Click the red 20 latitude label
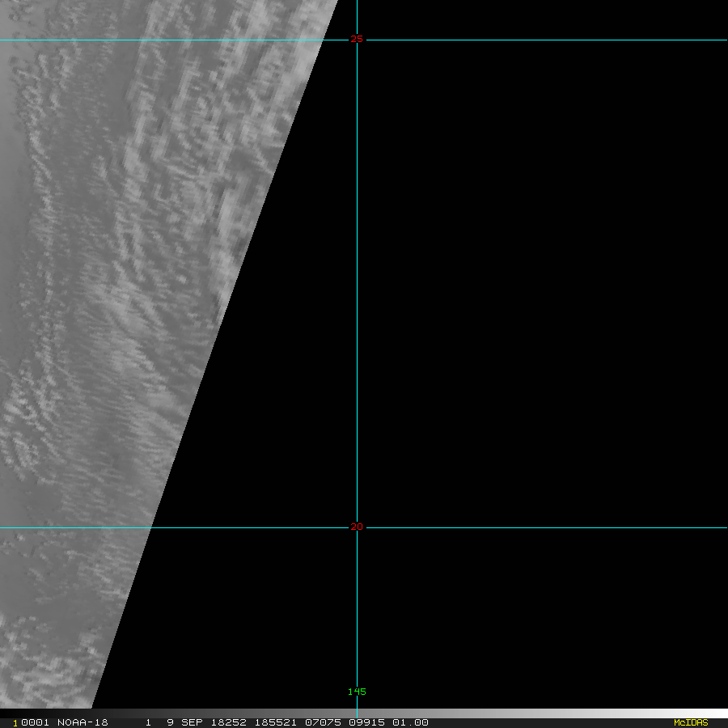This screenshot has height=728, width=728. tap(357, 527)
